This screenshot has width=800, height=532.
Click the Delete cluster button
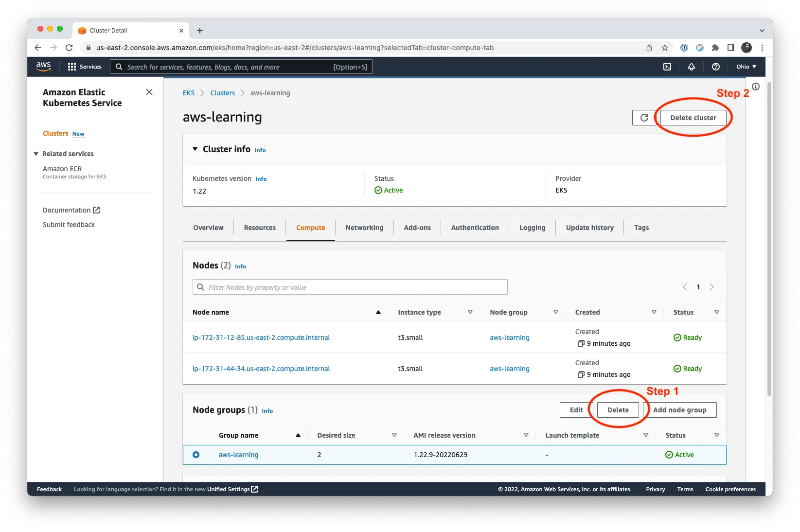(x=693, y=118)
